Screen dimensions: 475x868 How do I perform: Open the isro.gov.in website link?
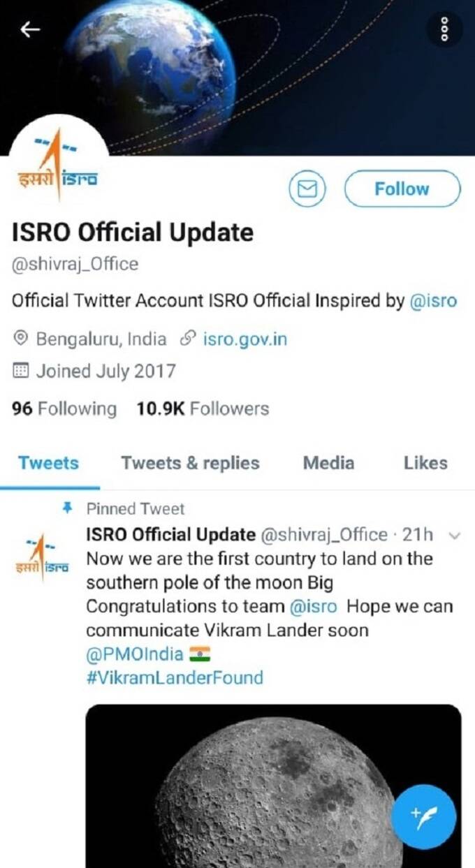pos(244,340)
